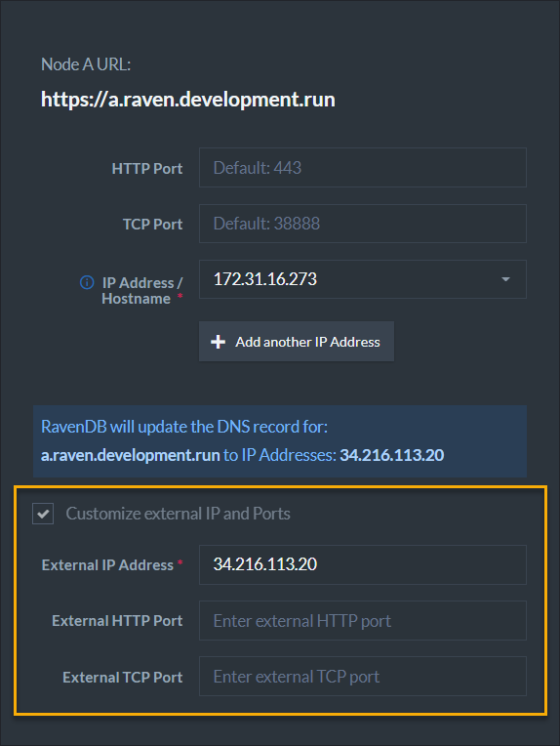Image resolution: width=560 pixels, height=746 pixels.
Task: Click 'a.raven.development.run' in DNS notice
Action: click(x=131, y=455)
